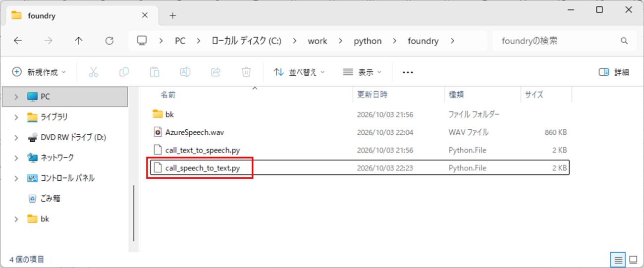Screen dimensions: 644x268
Task: Click the Share icon in toolbar
Action: pyautogui.click(x=215, y=72)
